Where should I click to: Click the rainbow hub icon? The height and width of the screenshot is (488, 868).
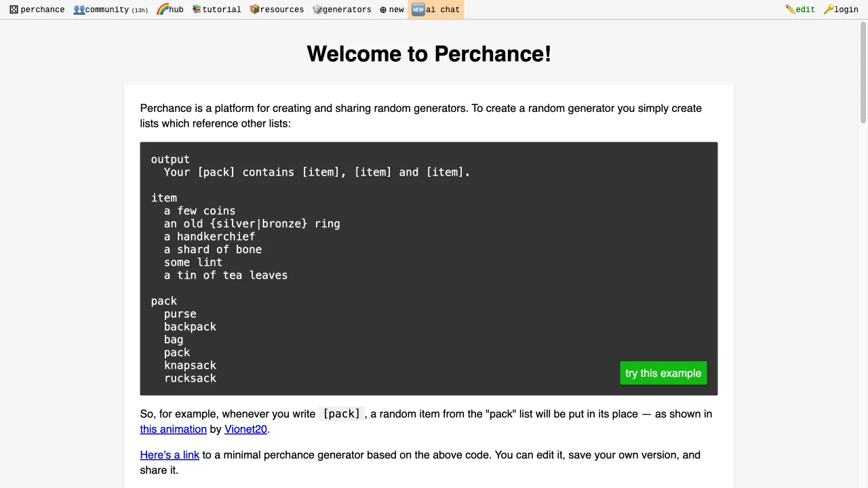coord(162,9)
